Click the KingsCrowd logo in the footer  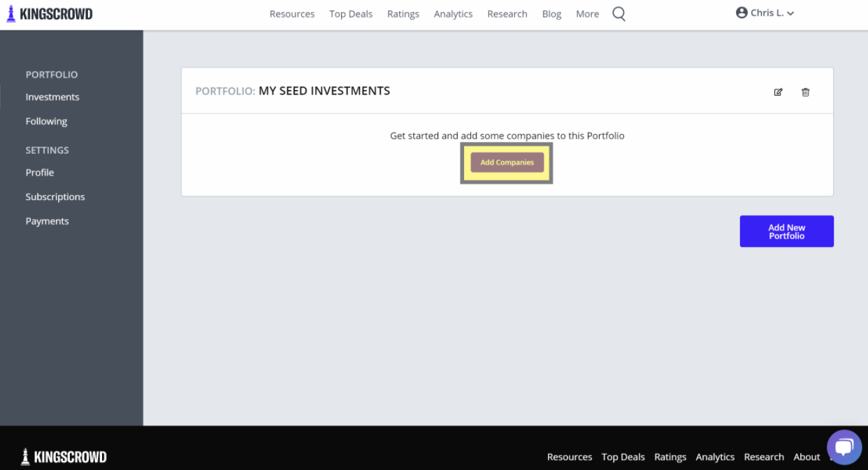(64, 457)
